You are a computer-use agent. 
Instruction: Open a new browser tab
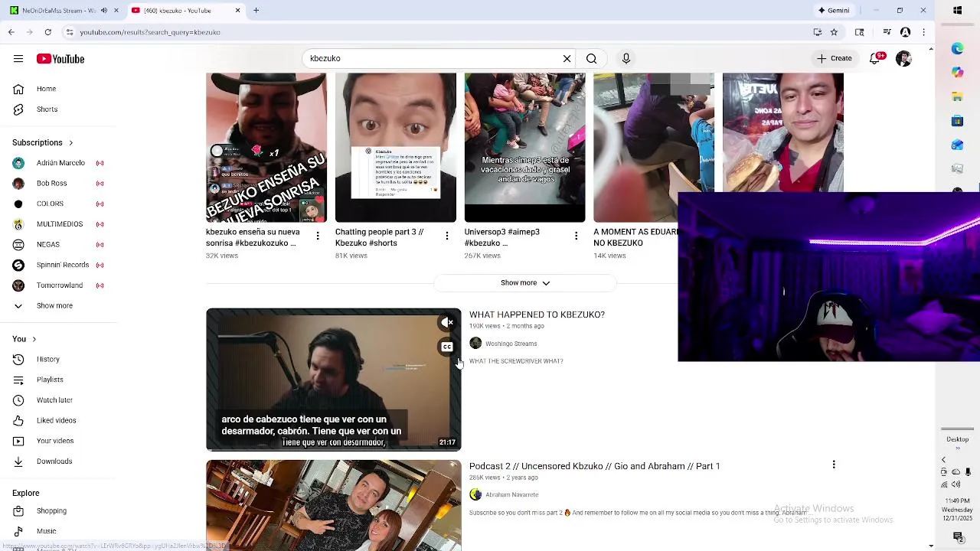point(256,10)
